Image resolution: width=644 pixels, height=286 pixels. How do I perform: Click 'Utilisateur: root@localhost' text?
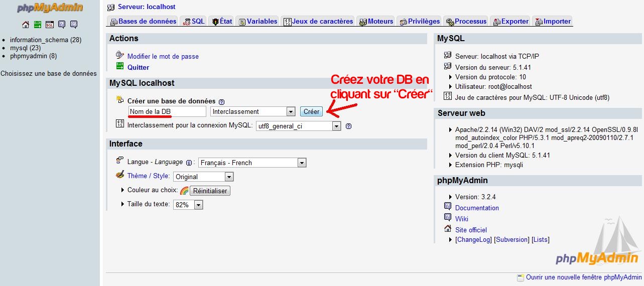pyautogui.click(x=493, y=86)
